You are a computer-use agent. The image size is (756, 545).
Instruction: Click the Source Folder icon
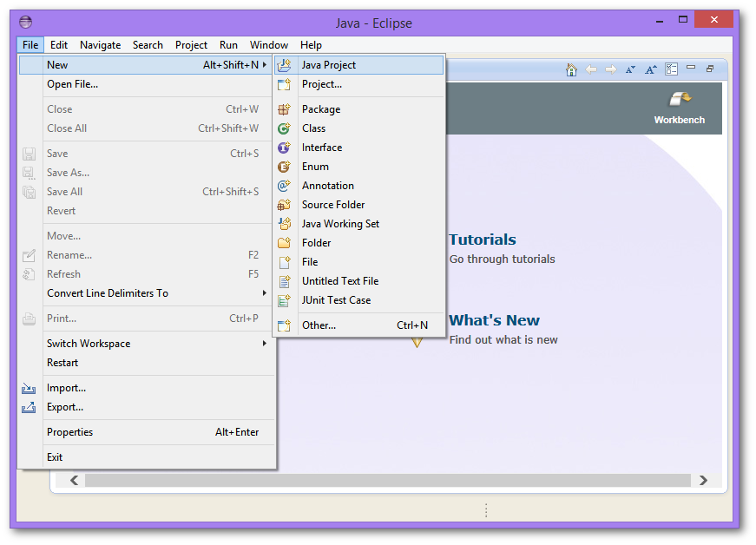point(285,205)
